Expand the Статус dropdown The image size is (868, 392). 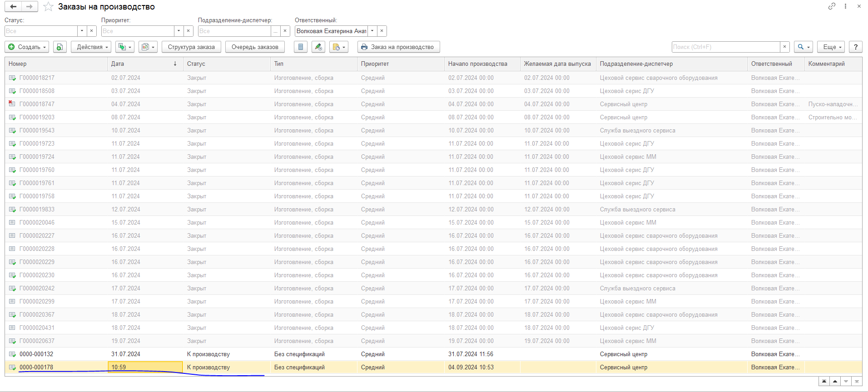tap(82, 31)
